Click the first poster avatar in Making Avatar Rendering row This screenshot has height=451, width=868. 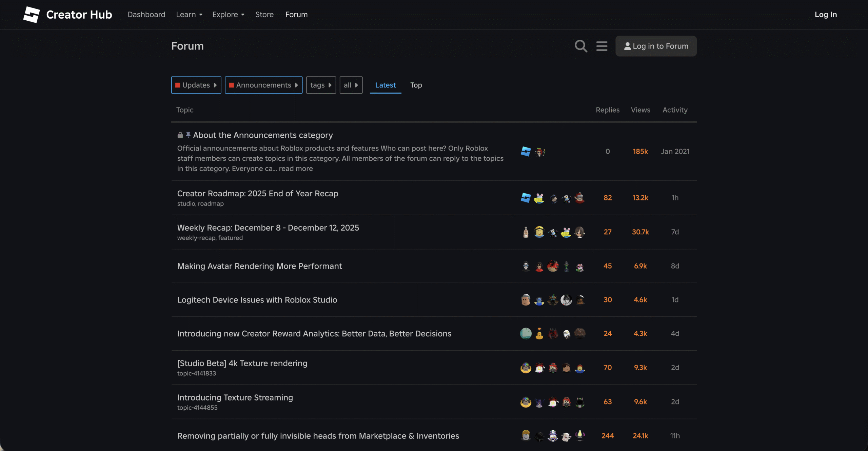[526, 266]
